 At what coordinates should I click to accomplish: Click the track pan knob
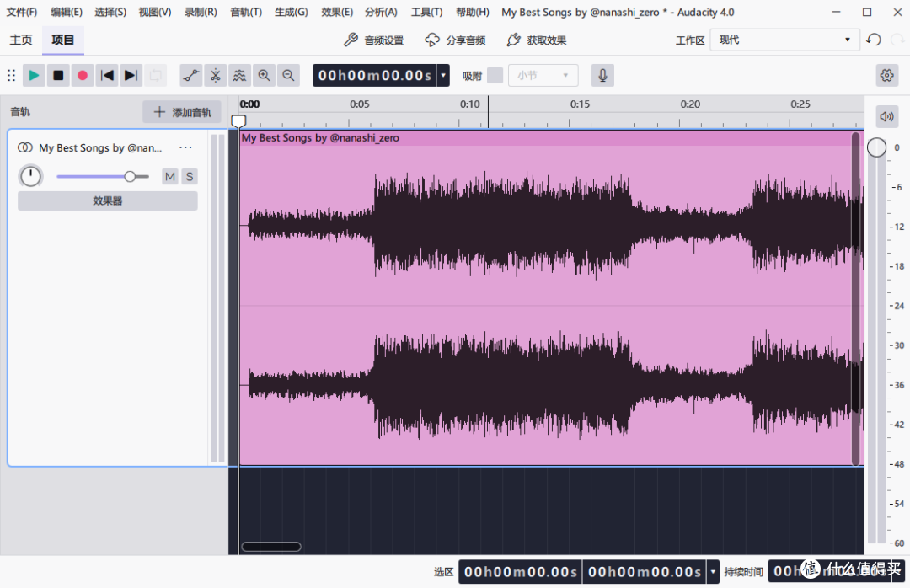point(31,176)
